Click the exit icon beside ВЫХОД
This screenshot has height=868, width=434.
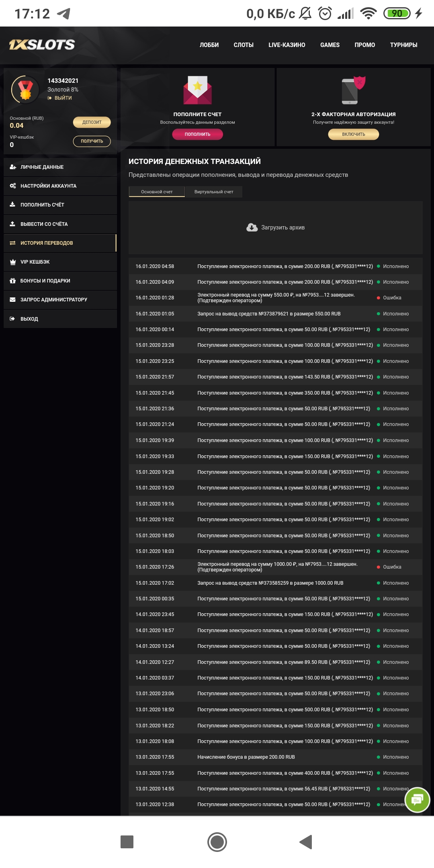click(x=12, y=319)
